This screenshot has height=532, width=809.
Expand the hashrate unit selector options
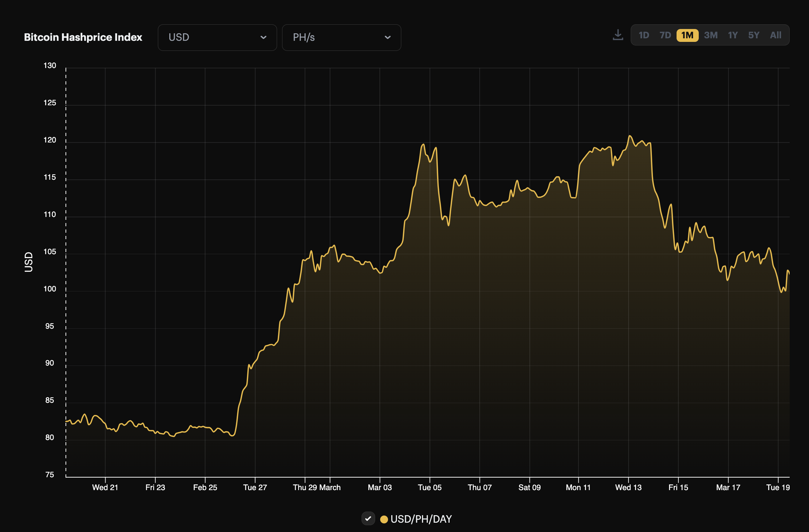click(341, 37)
